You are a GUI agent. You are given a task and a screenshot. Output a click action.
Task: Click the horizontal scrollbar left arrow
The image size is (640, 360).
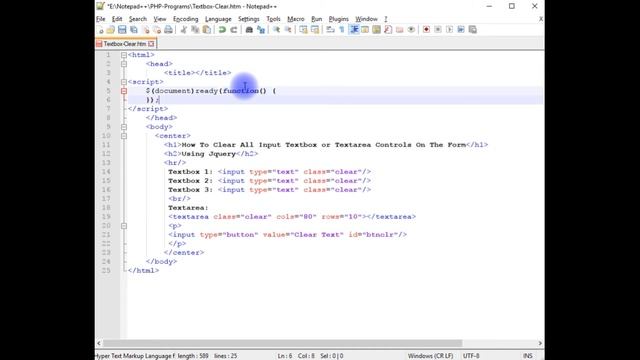[99, 343]
